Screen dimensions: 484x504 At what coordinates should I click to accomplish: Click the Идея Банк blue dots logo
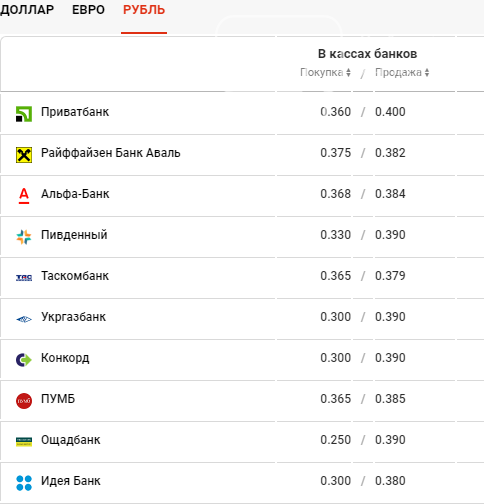pyautogui.click(x=24, y=483)
